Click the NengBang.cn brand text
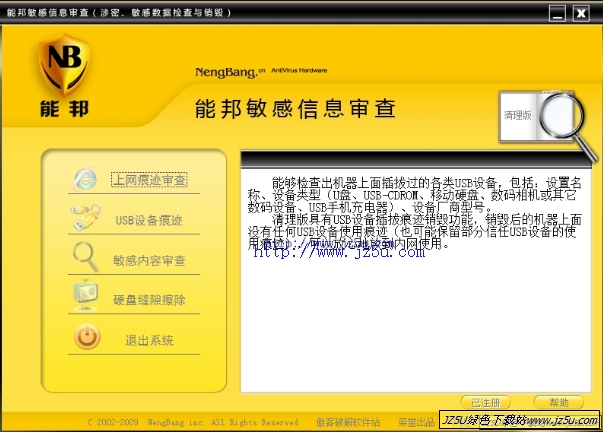 coord(230,72)
